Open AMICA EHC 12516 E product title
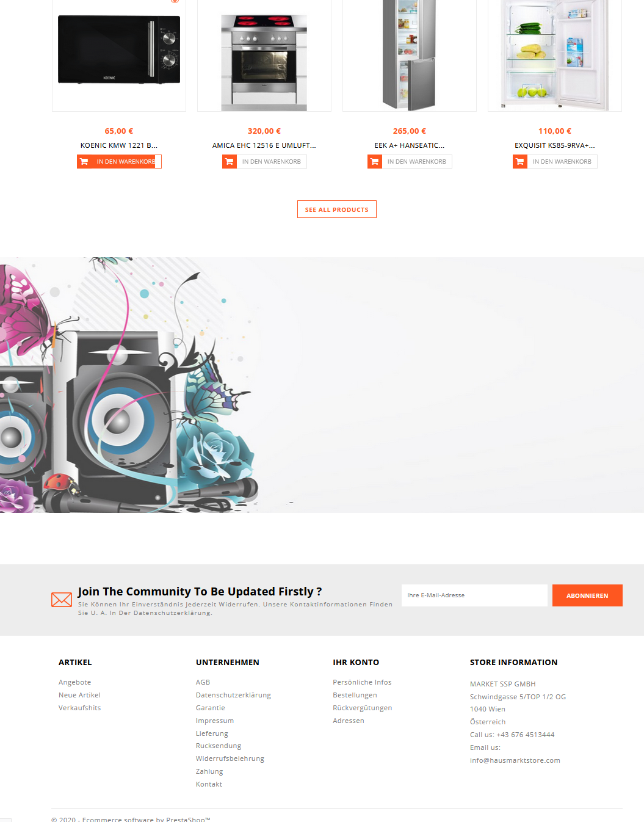This screenshot has width=644, height=822. pyautogui.click(x=264, y=145)
